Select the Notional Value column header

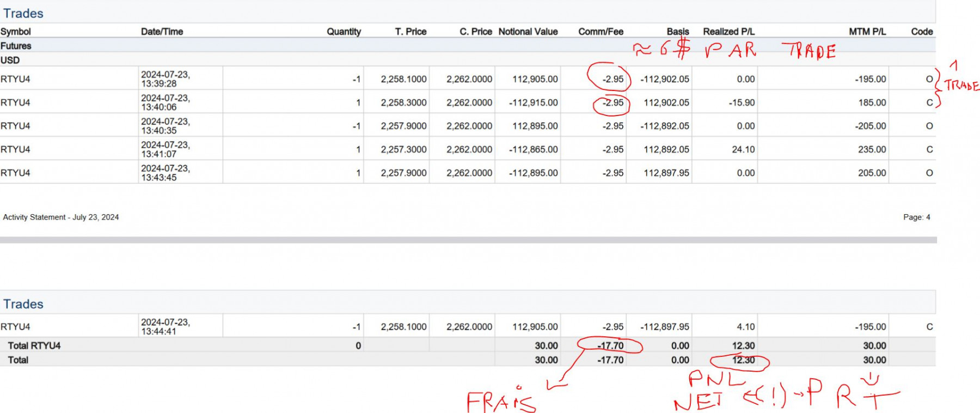[528, 32]
